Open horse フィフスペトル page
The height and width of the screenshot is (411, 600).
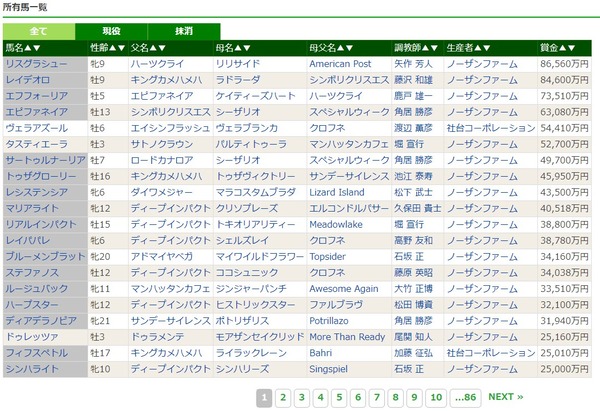tap(36, 353)
